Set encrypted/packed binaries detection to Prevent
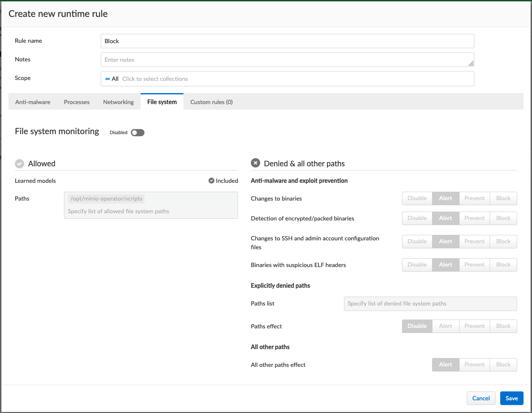The width and height of the screenshot is (532, 413). [x=474, y=218]
